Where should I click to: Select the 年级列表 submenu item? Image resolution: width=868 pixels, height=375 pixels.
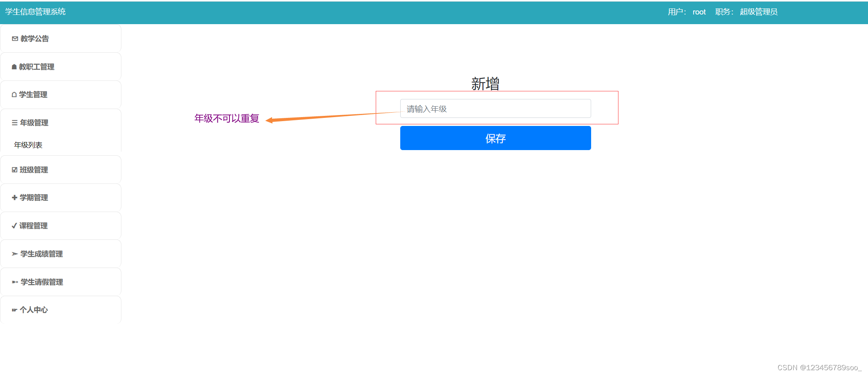(28, 145)
